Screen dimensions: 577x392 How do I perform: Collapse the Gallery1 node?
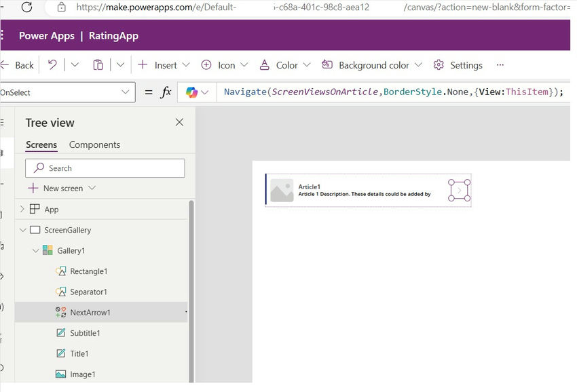pos(35,250)
